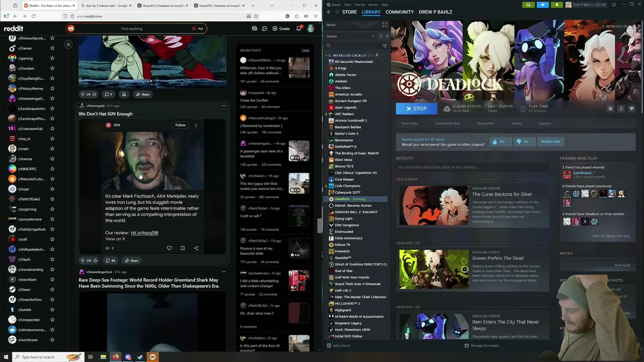Click the like heart on the embedded IGN tweet
This screenshot has height=362, width=644.
[x=169, y=248]
